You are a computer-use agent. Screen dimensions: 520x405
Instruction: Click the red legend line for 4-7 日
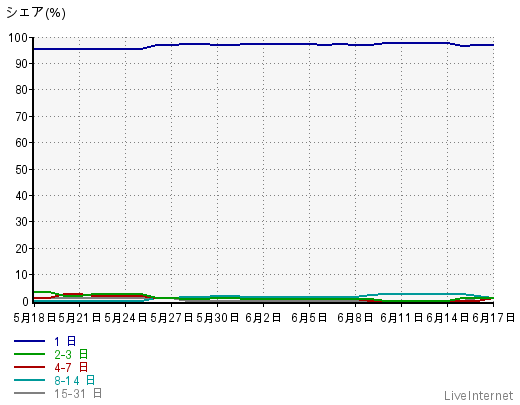point(29,367)
